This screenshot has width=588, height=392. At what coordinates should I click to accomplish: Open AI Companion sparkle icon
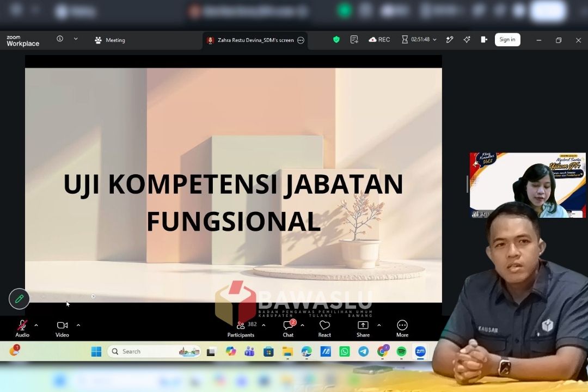[467, 39]
